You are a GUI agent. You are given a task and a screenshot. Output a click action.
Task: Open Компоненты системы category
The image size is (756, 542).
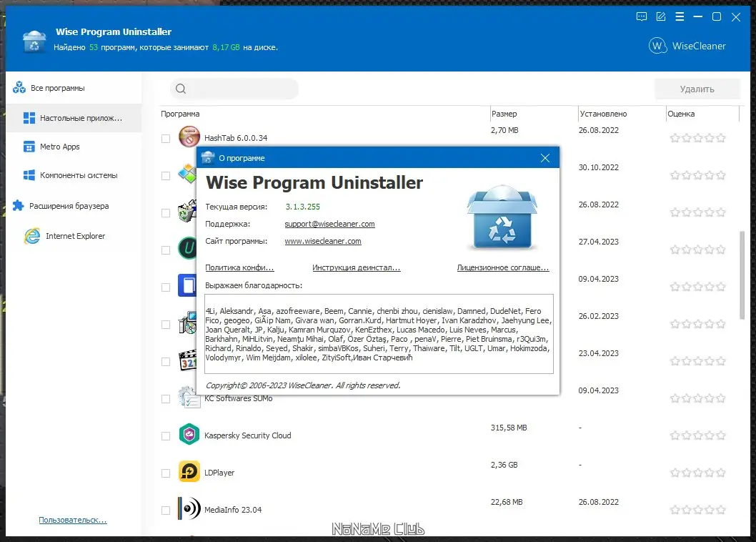[x=74, y=175]
